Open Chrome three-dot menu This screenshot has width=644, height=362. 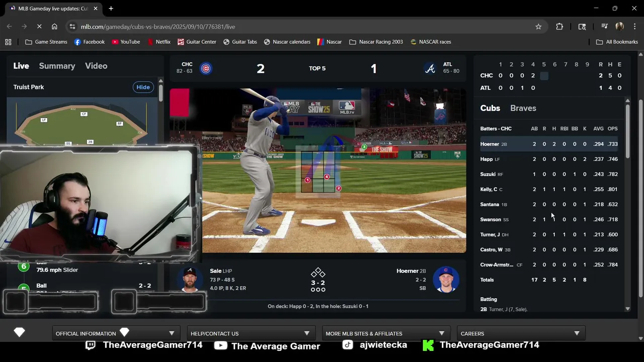634,27
